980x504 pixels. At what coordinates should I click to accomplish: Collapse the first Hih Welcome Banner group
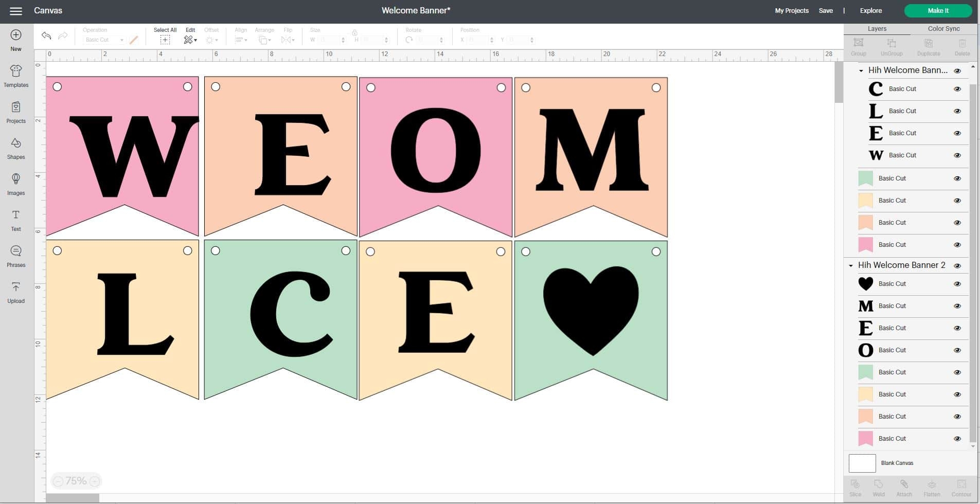pyautogui.click(x=861, y=71)
